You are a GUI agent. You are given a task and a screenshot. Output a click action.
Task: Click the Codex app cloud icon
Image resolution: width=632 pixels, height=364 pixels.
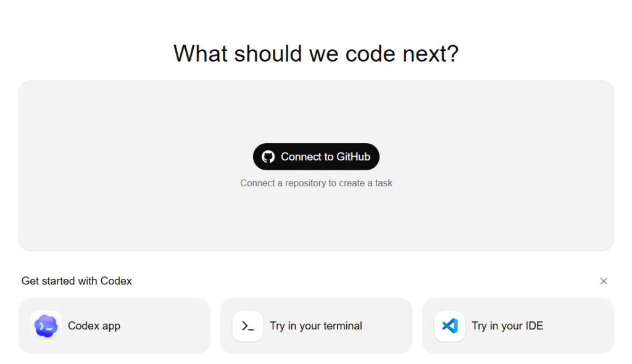(46, 326)
